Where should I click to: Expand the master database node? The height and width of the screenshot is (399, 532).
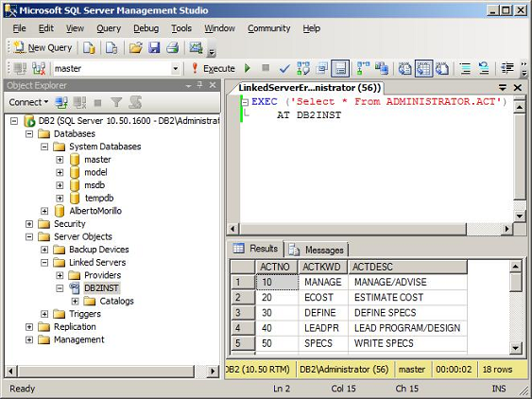tap(60, 160)
